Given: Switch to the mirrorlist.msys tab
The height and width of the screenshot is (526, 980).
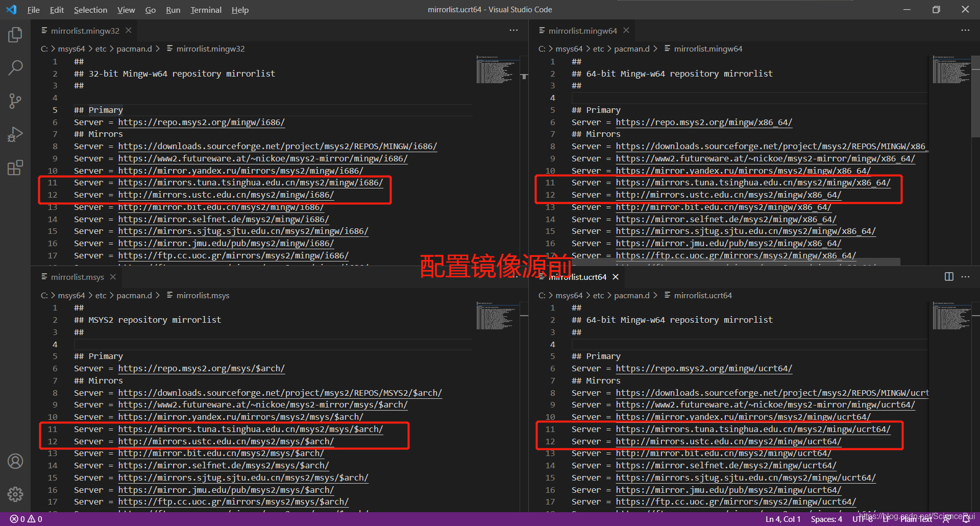Looking at the screenshot, I should (77, 277).
